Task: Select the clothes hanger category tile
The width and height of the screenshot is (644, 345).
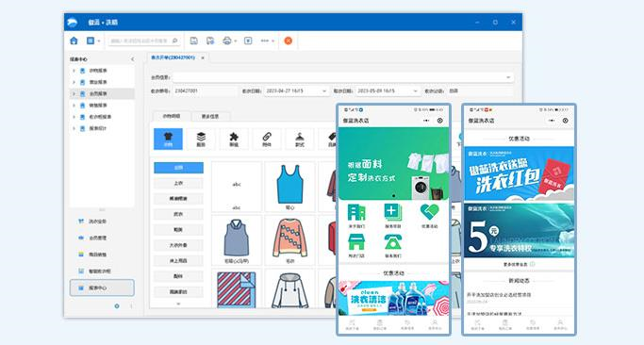Action: 300,139
